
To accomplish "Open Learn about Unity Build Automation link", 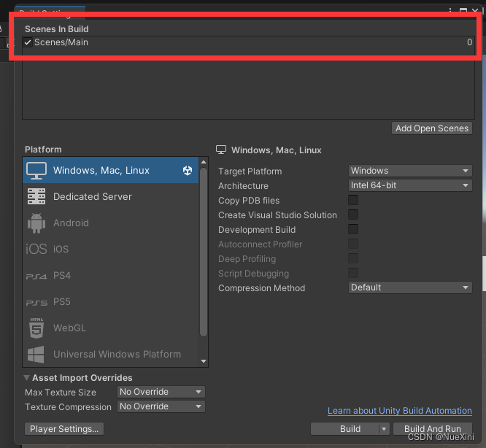I will click(400, 411).
